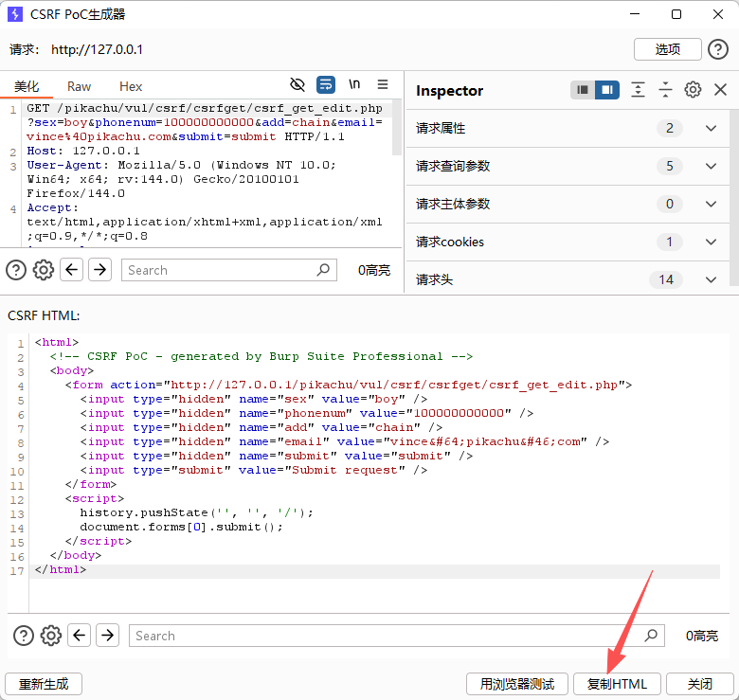Viewport: 739px width, 700px height.
Task: Click the phonenum hidden input line
Action: [306, 414]
